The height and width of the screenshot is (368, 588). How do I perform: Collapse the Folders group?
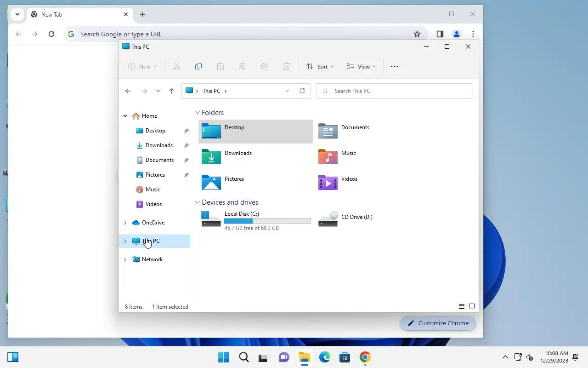pos(197,113)
